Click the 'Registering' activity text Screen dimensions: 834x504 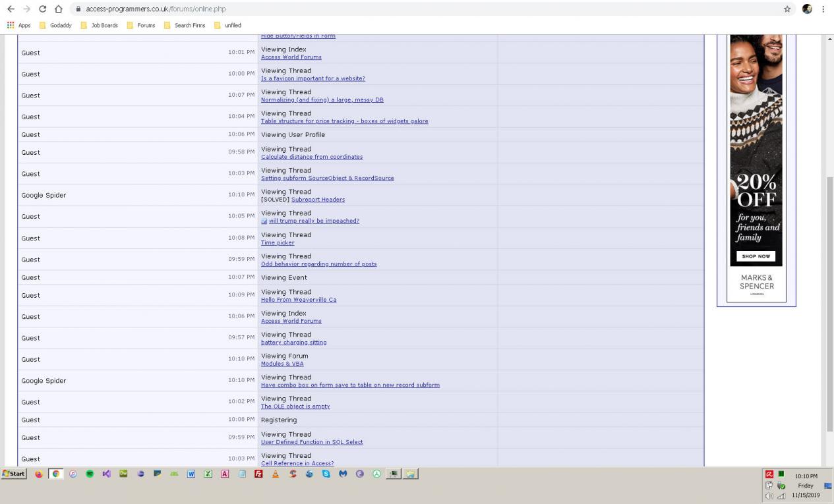[279, 420]
